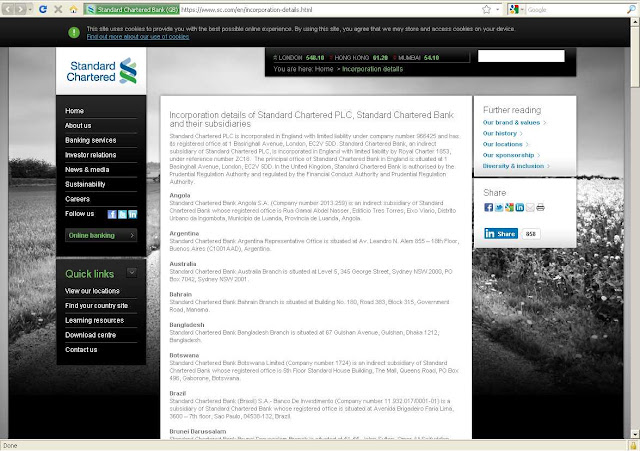Open the Careers menu item
Image resolution: width=640 pixels, height=451 pixels.
click(77, 199)
